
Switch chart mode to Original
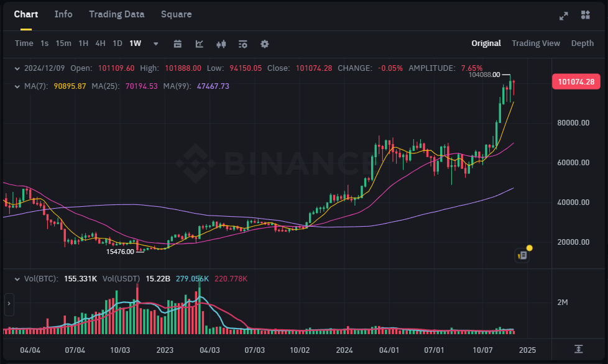486,43
